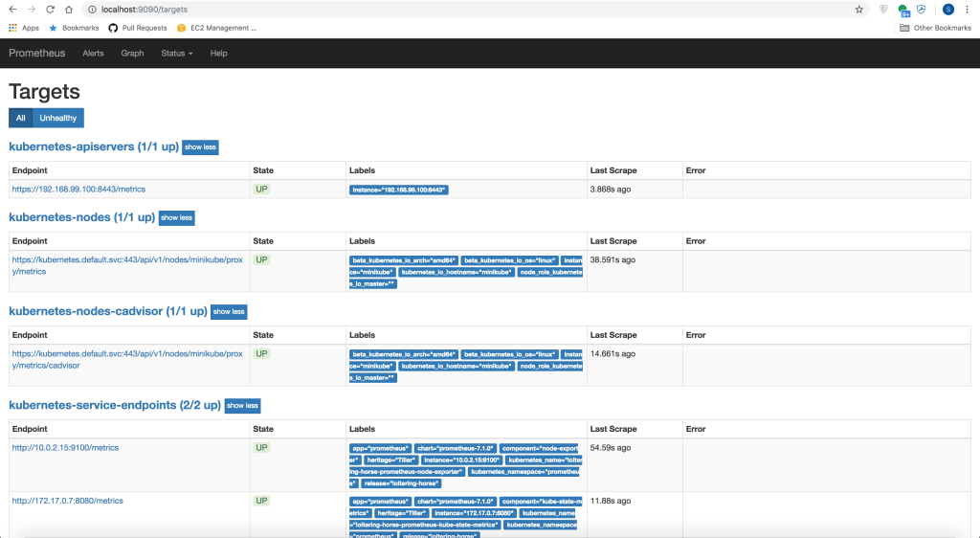Click the browser forward arrow

click(32, 10)
